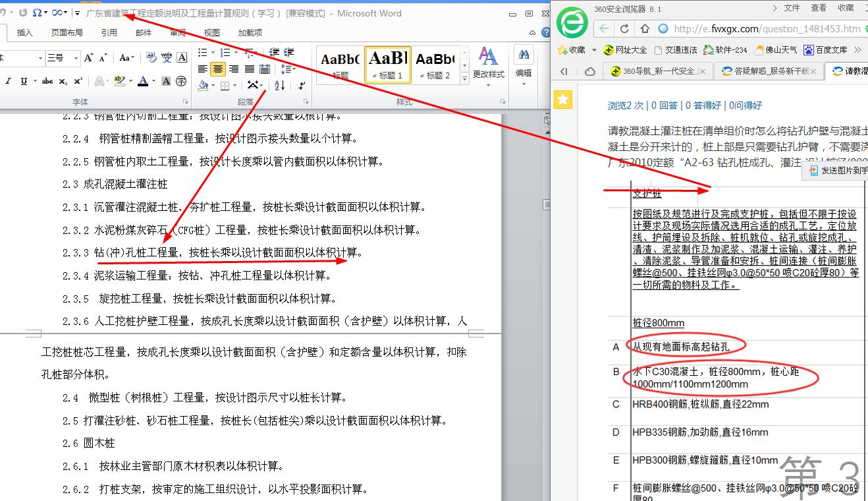Click the Word quick access redo arrow
Viewport: 868px width, 501px height.
23,13
